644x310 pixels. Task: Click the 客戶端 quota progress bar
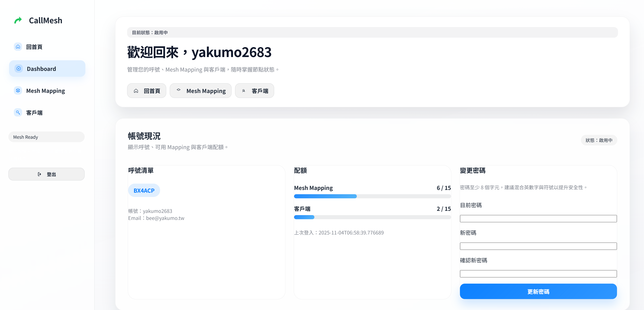point(372,217)
